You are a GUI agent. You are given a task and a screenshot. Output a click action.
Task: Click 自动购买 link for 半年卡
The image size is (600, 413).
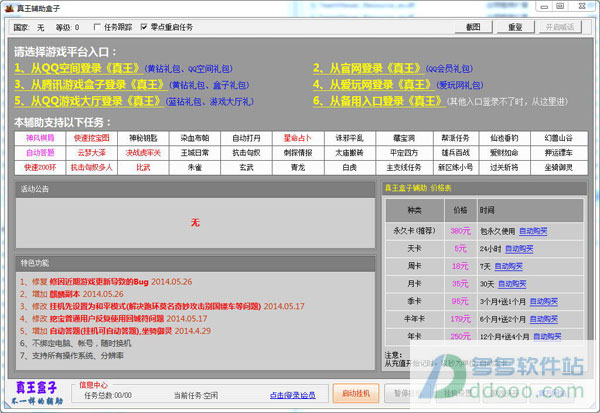(543, 319)
